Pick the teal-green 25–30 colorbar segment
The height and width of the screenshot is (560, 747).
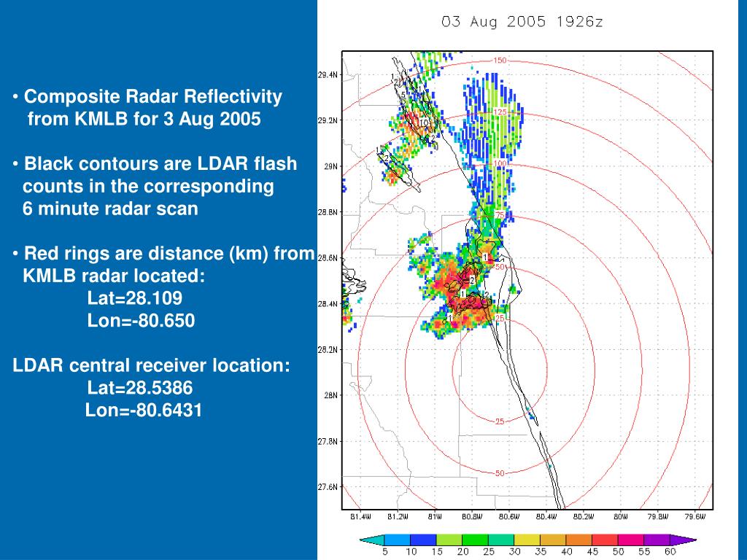coord(501,540)
